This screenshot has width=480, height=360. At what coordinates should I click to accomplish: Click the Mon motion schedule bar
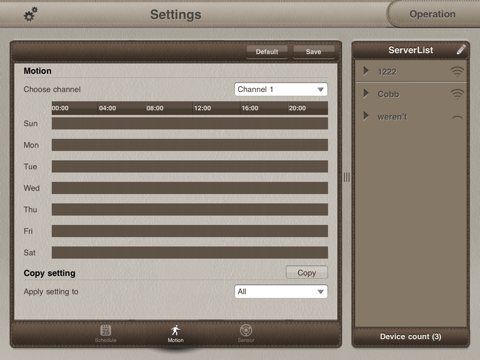point(190,145)
